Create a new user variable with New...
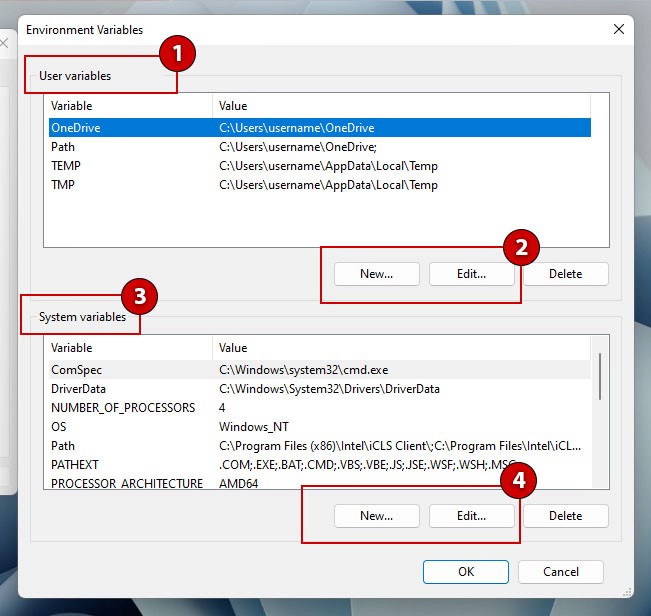The width and height of the screenshot is (651, 616). point(377,274)
